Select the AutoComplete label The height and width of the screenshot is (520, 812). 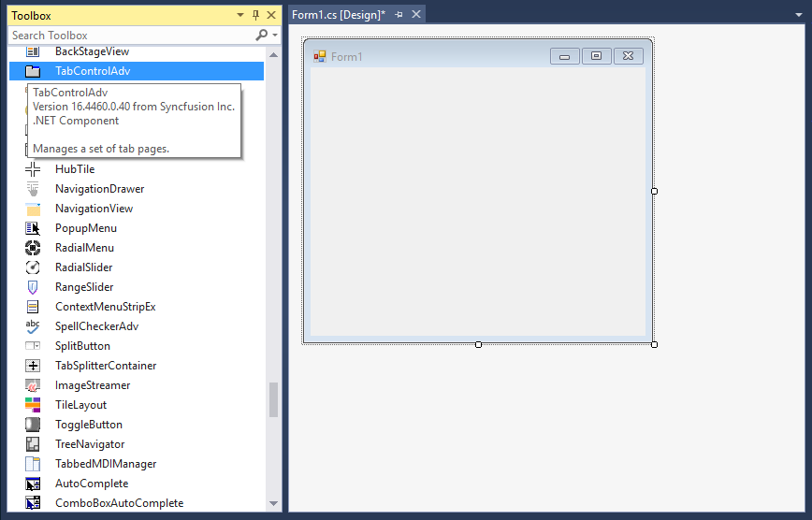(x=92, y=484)
